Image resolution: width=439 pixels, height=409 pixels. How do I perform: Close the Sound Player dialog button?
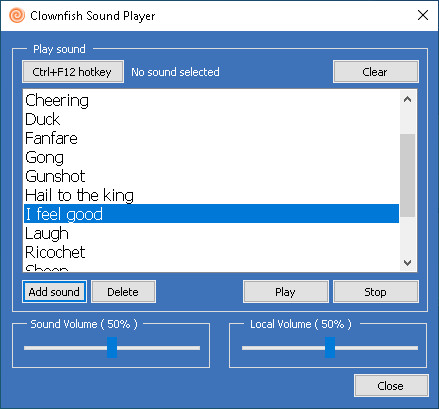coord(391,386)
